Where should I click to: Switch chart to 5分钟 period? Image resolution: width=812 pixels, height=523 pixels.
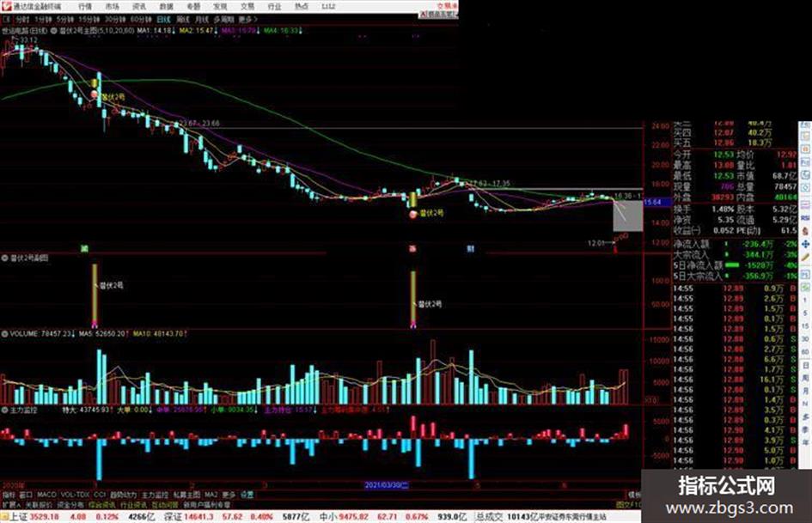click(x=64, y=19)
